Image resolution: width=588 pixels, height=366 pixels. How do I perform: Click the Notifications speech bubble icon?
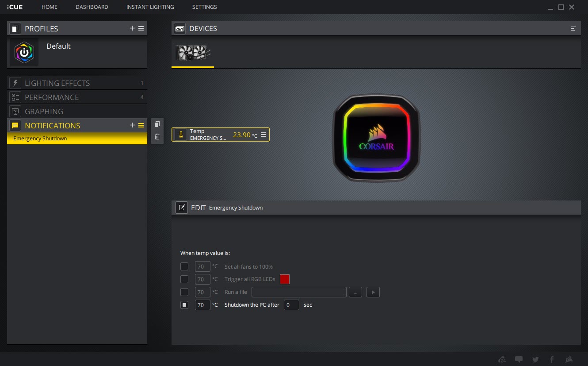coord(15,126)
